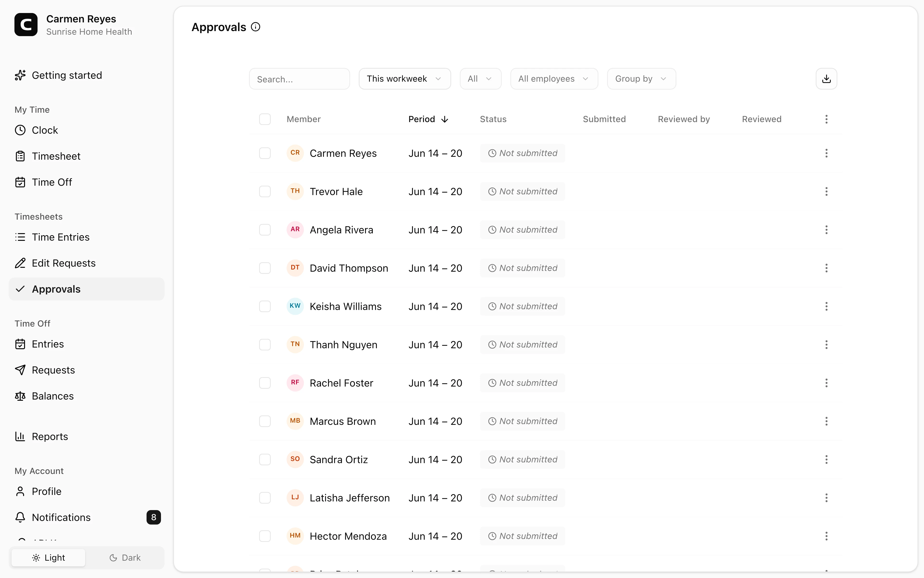Screen dimensions: 924x578
Task: Click the name Latisha Jefferson
Action: click(349, 498)
